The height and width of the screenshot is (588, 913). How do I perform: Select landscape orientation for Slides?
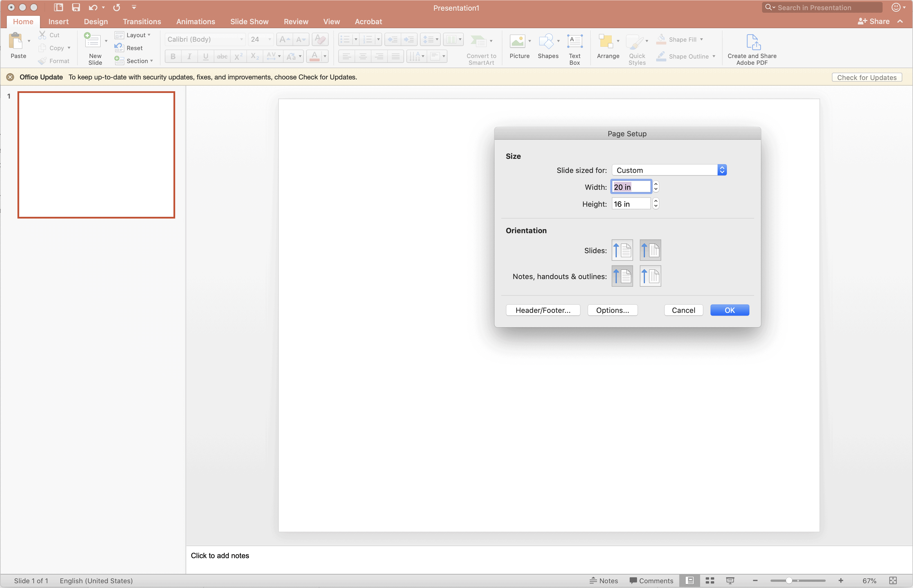[650, 250]
